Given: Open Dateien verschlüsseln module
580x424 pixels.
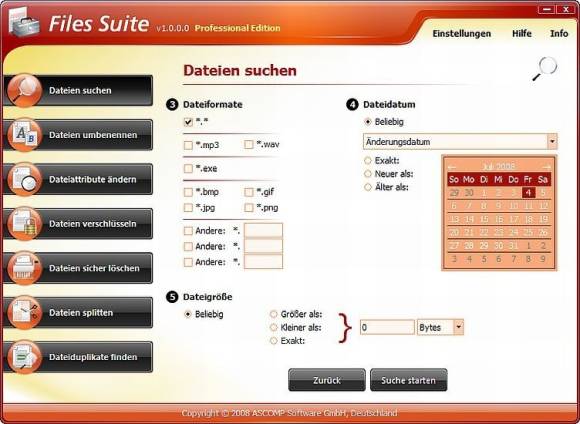Looking at the screenshot, I should click(78, 223).
